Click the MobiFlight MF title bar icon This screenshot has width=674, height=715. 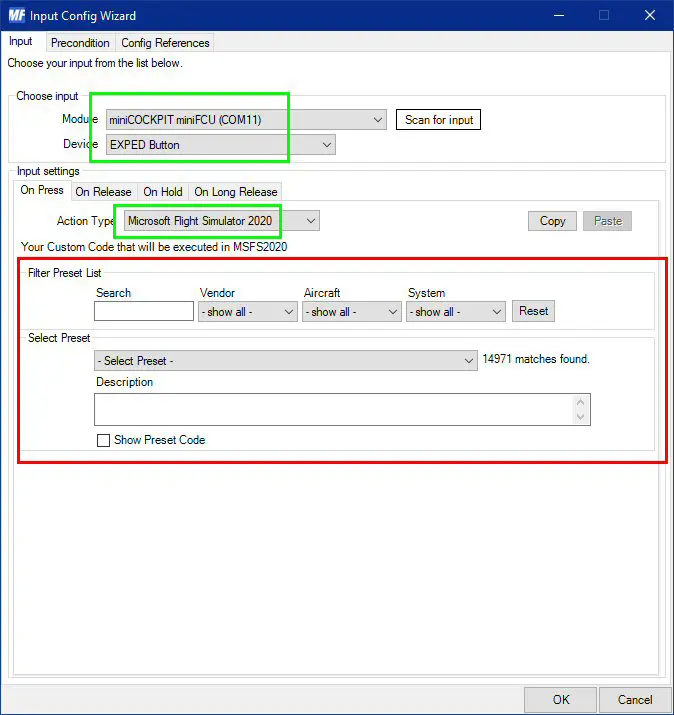tap(16, 15)
